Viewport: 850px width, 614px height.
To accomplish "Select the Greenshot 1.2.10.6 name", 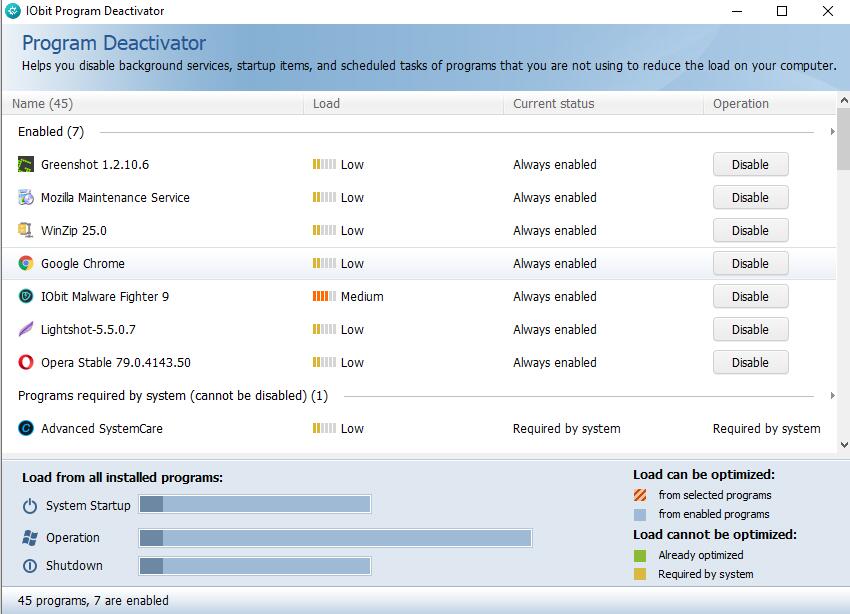I will [95, 164].
